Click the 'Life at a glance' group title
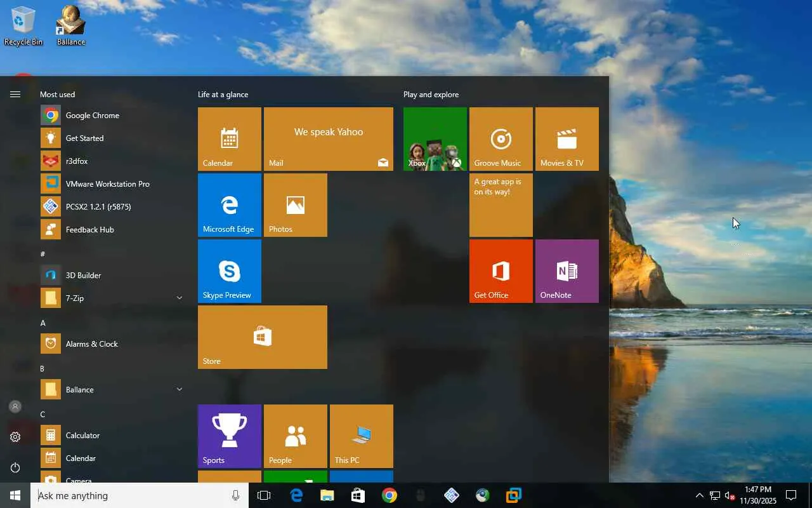This screenshot has height=508, width=812. point(223,95)
